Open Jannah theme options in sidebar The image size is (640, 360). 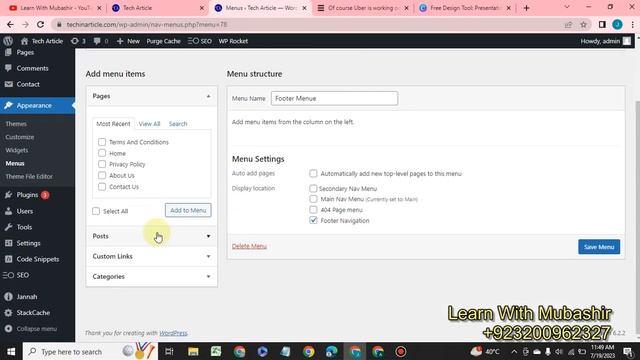tap(27, 296)
